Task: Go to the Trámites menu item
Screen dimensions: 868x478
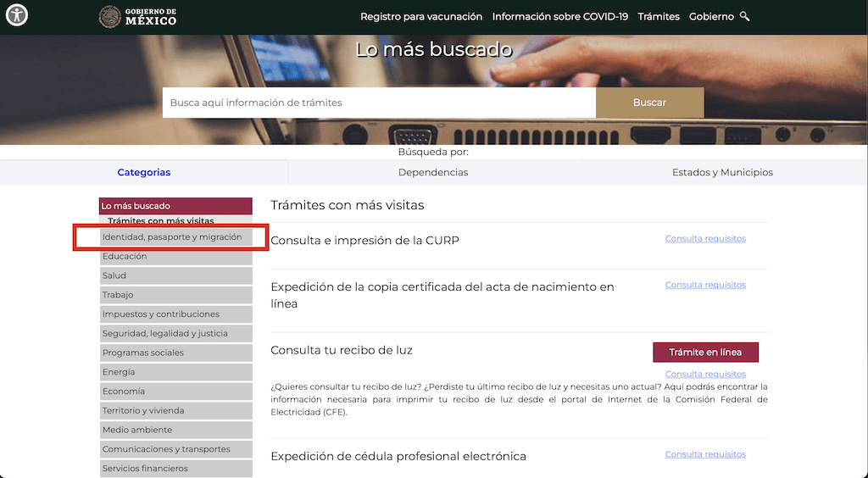Action: (x=659, y=17)
